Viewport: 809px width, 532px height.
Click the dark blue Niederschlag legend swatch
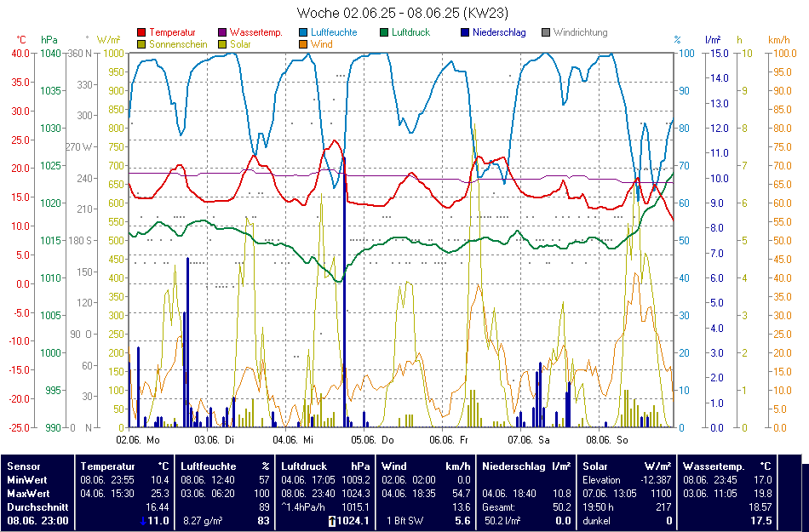point(465,32)
